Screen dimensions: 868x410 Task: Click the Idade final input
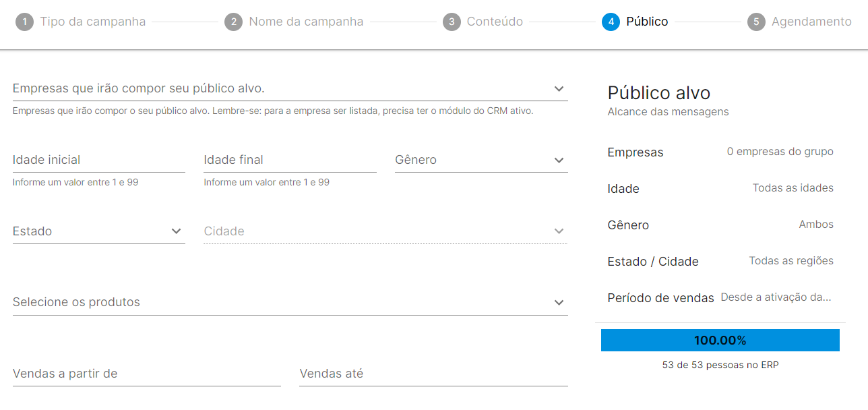pos(290,160)
